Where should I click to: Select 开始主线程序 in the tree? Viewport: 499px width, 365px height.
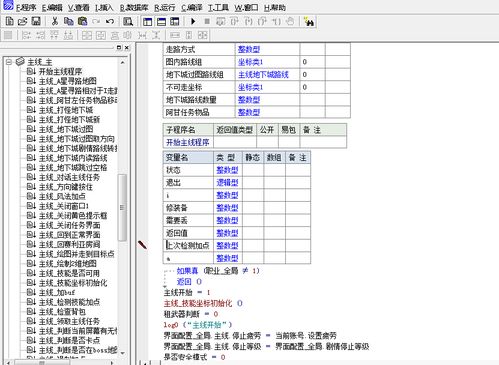click(60, 71)
